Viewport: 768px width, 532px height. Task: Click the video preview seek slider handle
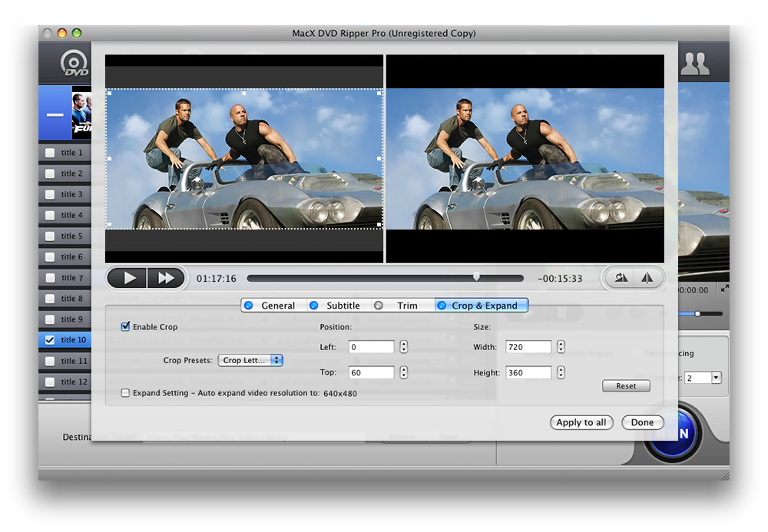click(476, 277)
